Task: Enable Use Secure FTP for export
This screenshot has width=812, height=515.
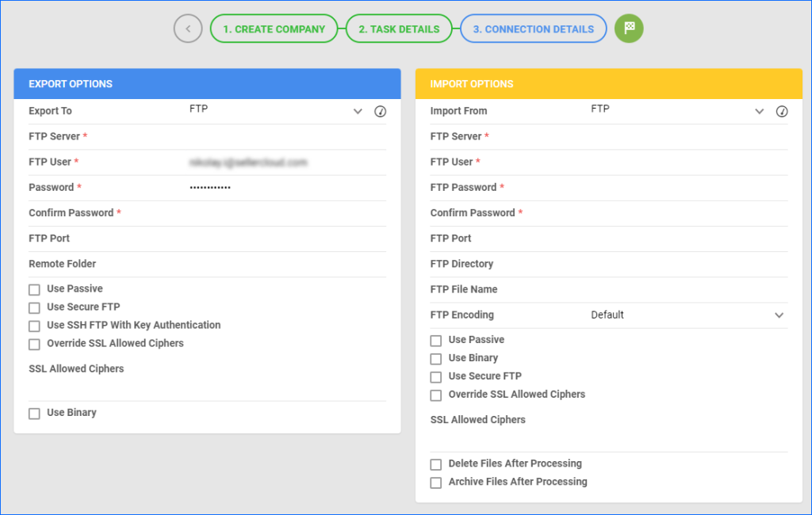Action: click(34, 307)
